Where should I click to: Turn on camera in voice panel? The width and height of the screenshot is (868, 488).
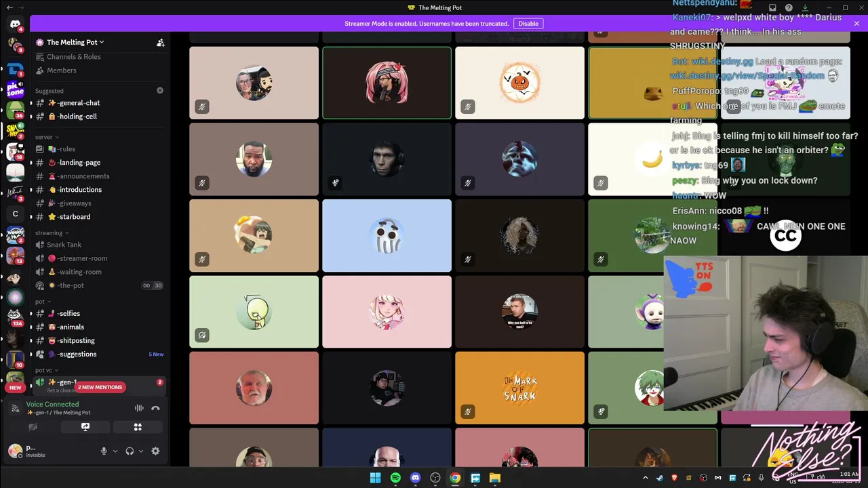coord(33,427)
